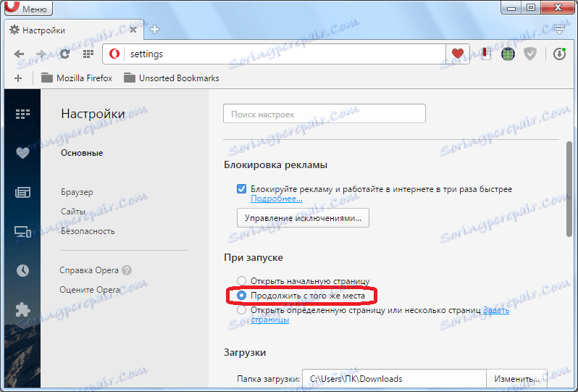Click Изменить download folder button

[x=516, y=379]
